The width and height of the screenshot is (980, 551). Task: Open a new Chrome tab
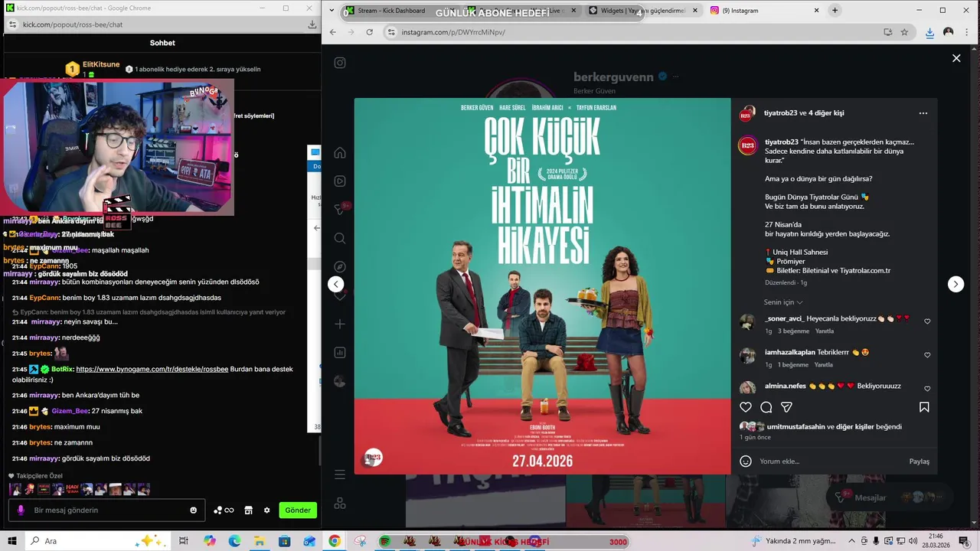(835, 11)
